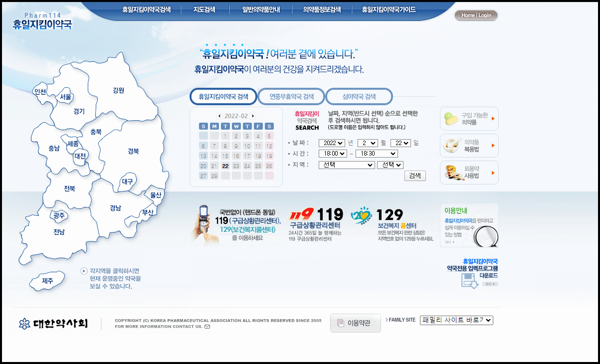600x364 pixels.
Task: Click the 2022-02 calendar month label
Action: click(236, 116)
